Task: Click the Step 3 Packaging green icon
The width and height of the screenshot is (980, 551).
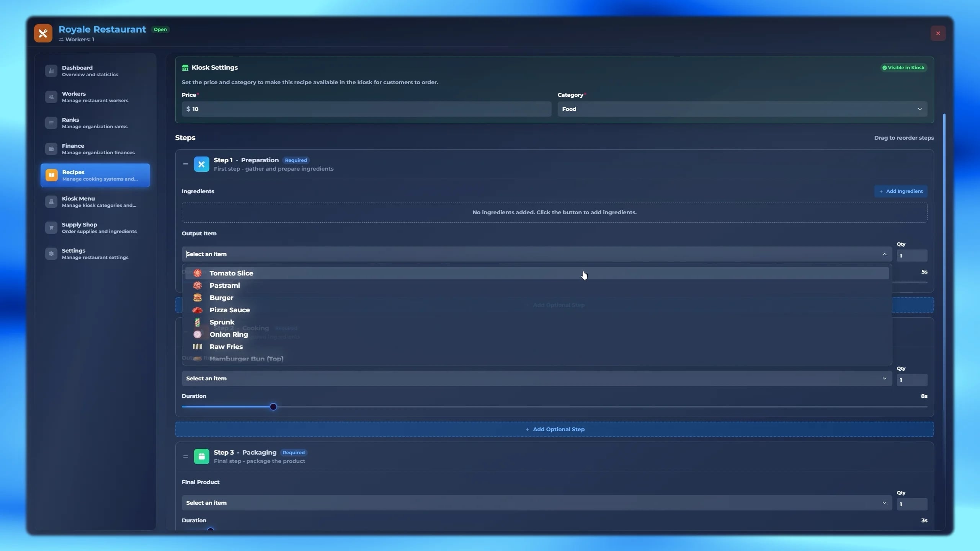Action: coord(201,456)
